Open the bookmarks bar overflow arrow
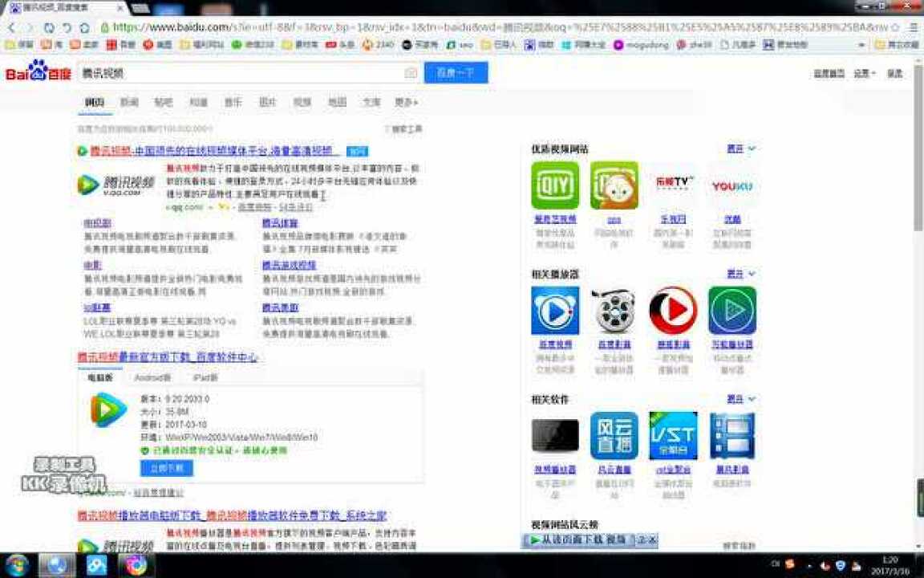 click(x=861, y=45)
